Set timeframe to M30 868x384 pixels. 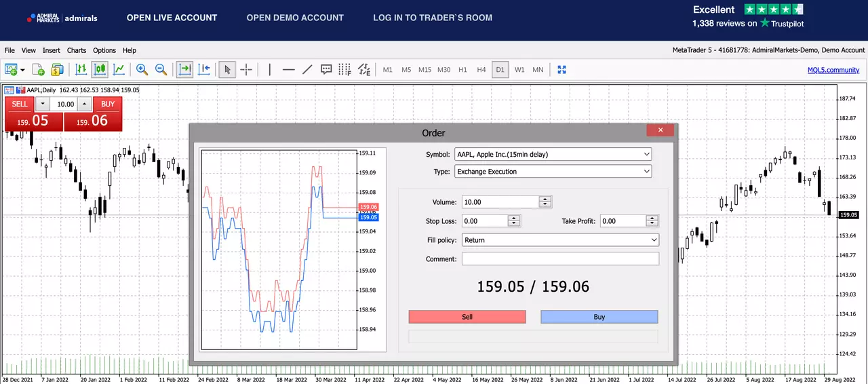[x=443, y=70]
